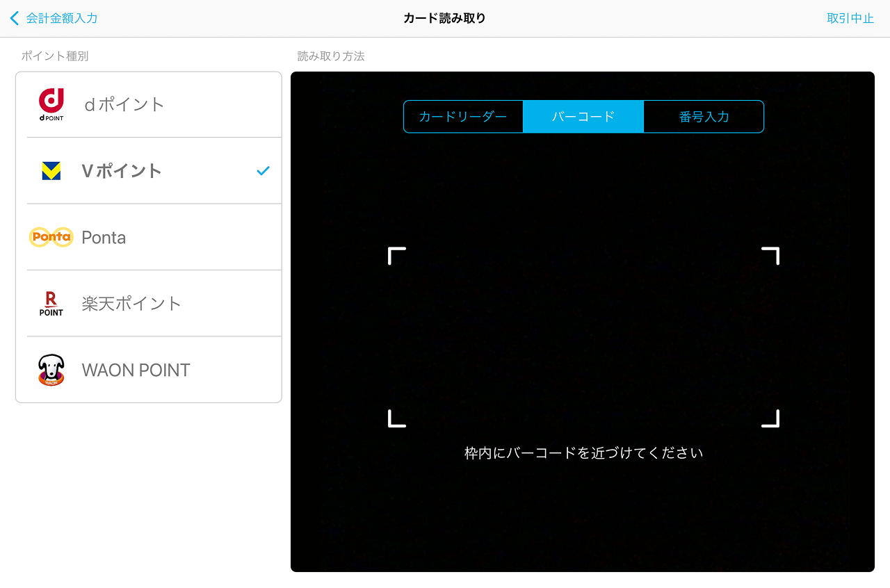Click the d POINT logo icon
The width and height of the screenshot is (890, 588).
click(51, 104)
